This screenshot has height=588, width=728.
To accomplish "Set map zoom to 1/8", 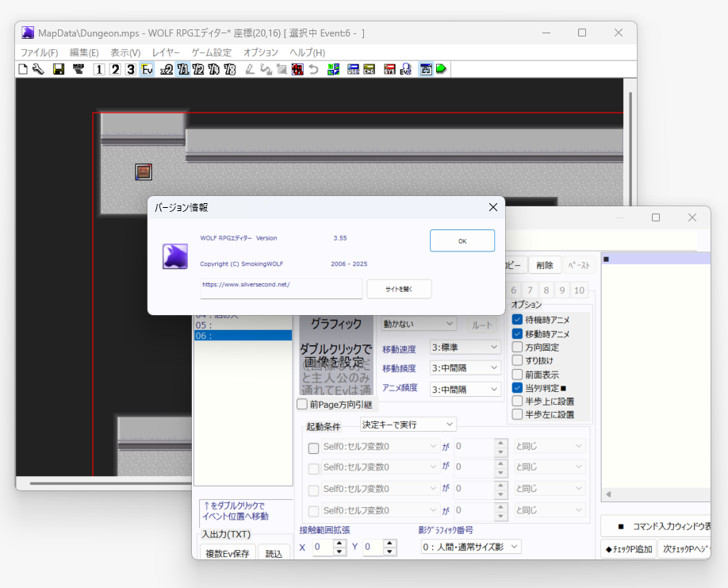I will [229, 70].
